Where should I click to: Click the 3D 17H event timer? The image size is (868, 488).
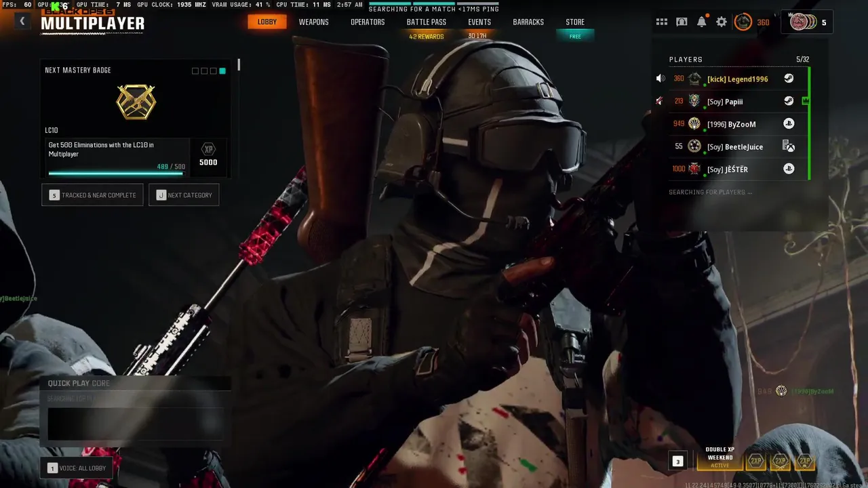click(477, 36)
